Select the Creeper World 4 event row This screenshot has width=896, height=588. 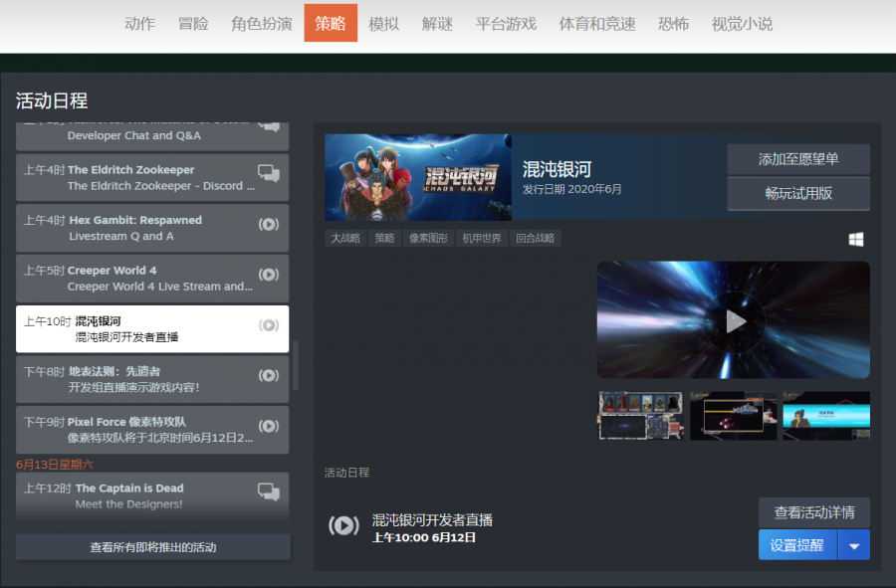[152, 279]
